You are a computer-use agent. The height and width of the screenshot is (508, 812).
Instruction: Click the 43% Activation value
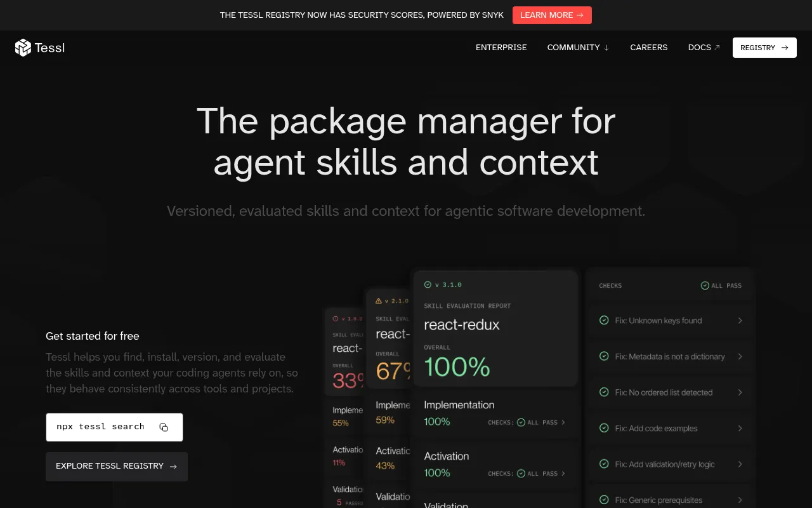(x=385, y=465)
